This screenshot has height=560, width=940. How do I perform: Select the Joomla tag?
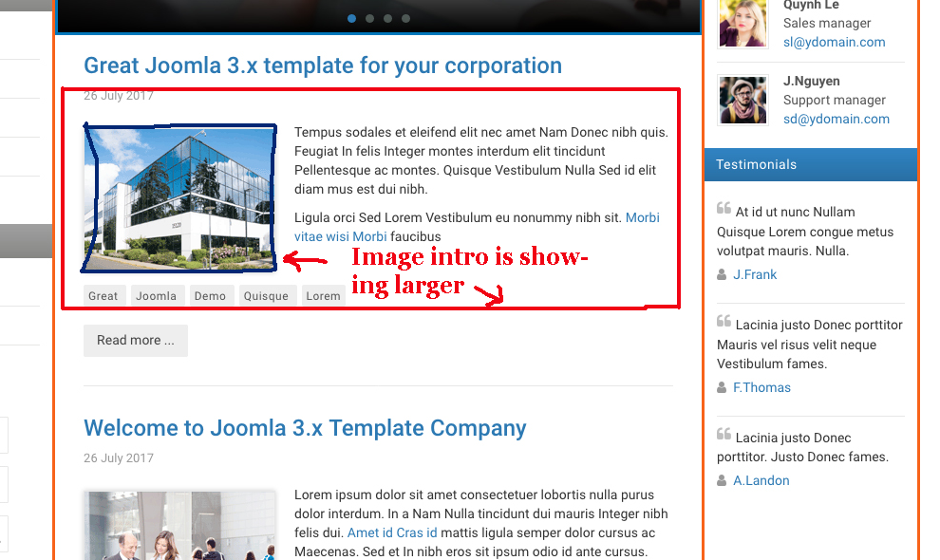[156, 295]
